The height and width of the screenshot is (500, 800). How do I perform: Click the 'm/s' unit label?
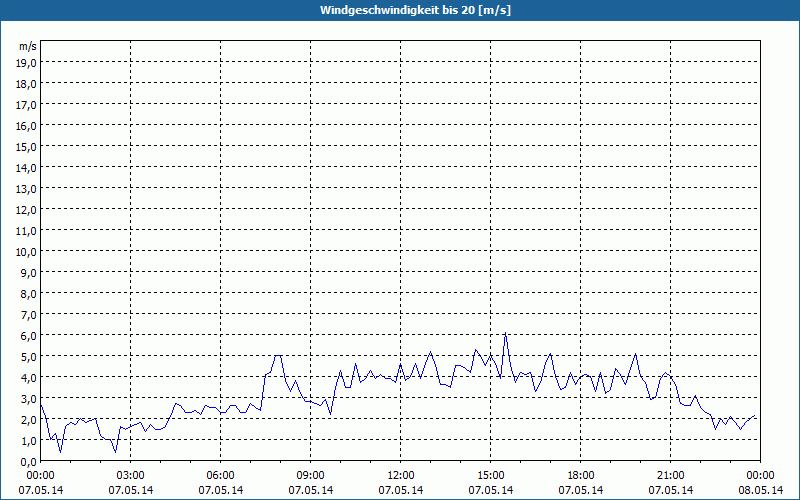28,46
